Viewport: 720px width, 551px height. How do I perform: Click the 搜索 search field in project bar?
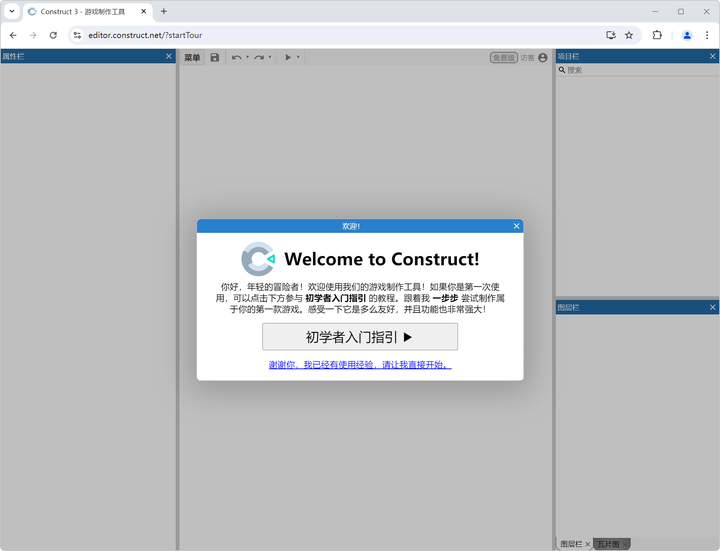point(637,70)
